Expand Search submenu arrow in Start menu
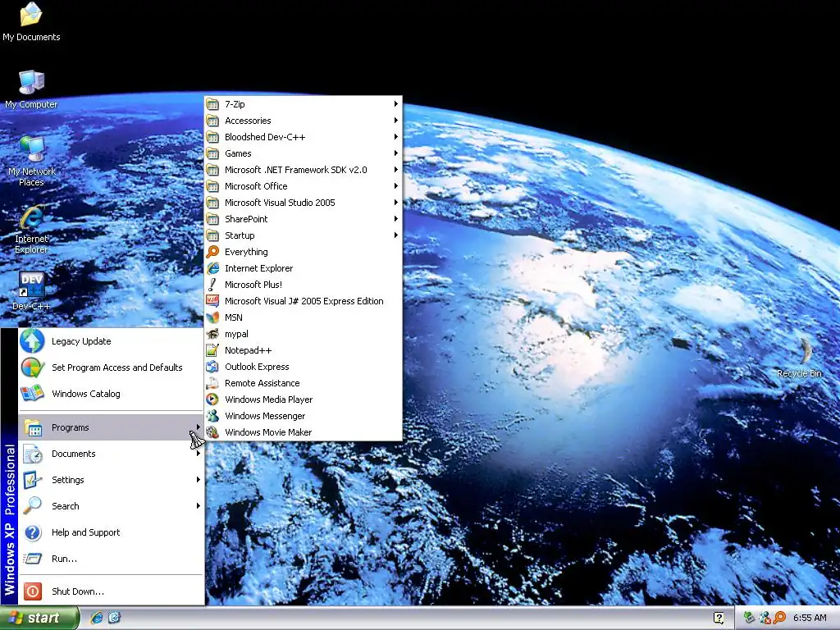This screenshot has width=840, height=630. point(199,505)
